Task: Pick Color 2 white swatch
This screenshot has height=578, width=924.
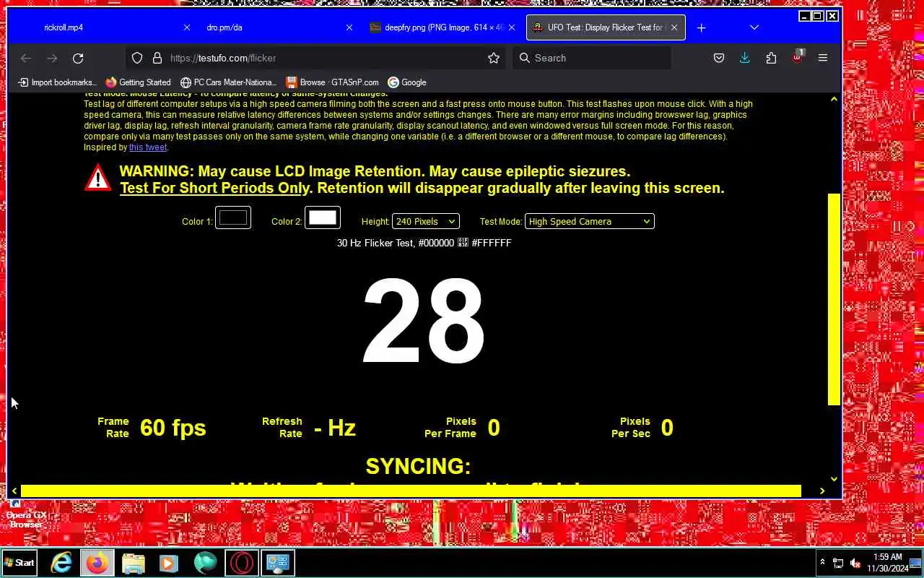Action: click(323, 217)
